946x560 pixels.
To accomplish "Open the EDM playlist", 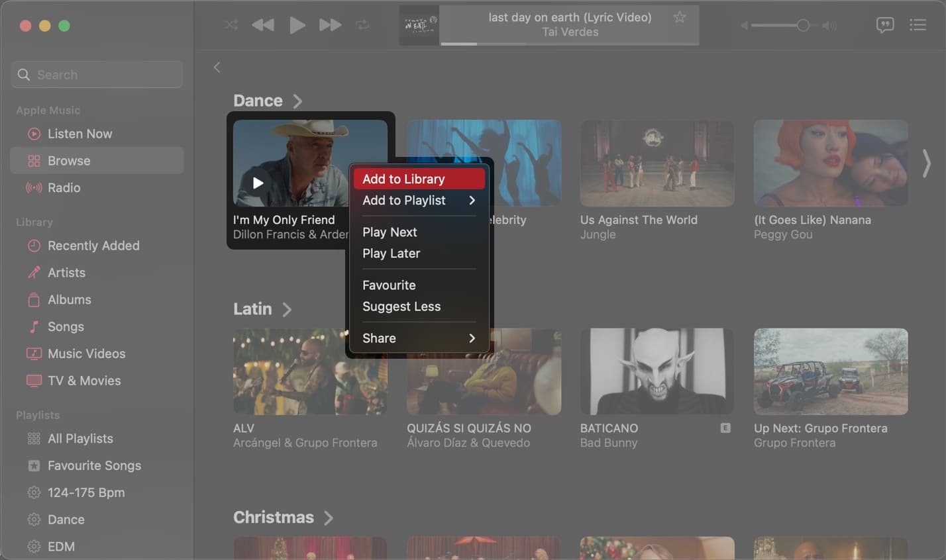I will (97, 547).
